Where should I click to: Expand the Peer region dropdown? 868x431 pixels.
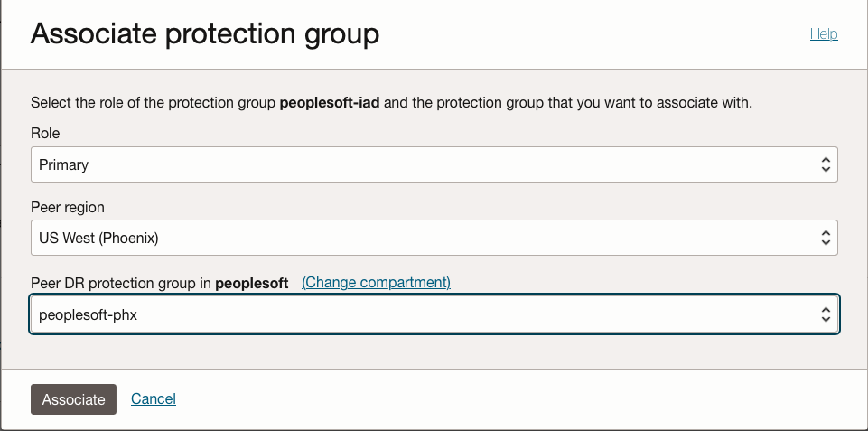coord(434,239)
